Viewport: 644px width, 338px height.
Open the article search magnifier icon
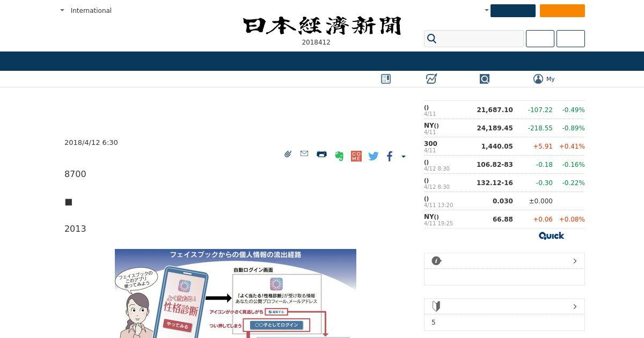pyautogui.click(x=485, y=79)
